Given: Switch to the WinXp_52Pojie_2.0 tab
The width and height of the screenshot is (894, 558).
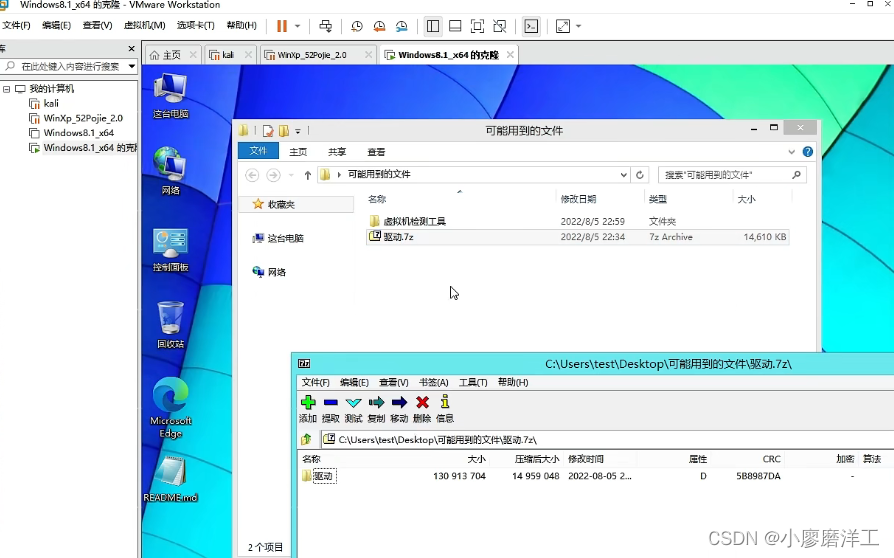Looking at the screenshot, I should point(312,55).
